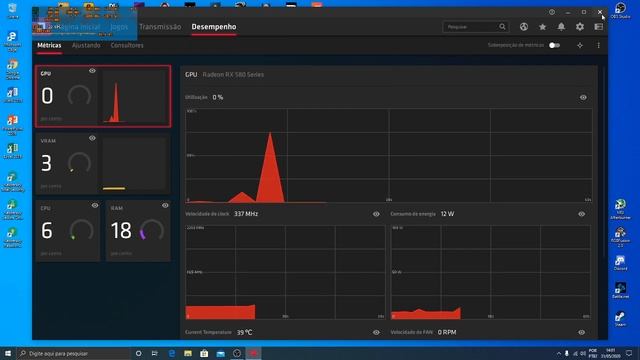Select the Métricas sub-tab
This screenshot has height=360, width=640.
49,45
